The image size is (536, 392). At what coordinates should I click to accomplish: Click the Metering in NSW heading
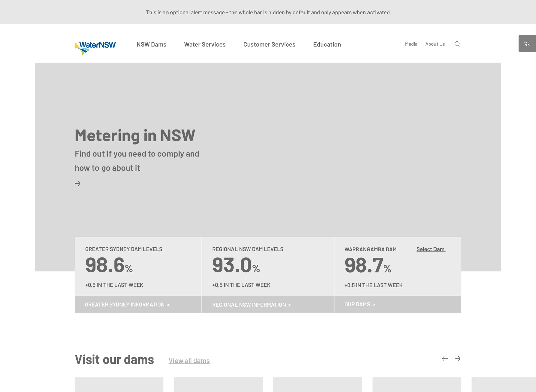[135, 135]
